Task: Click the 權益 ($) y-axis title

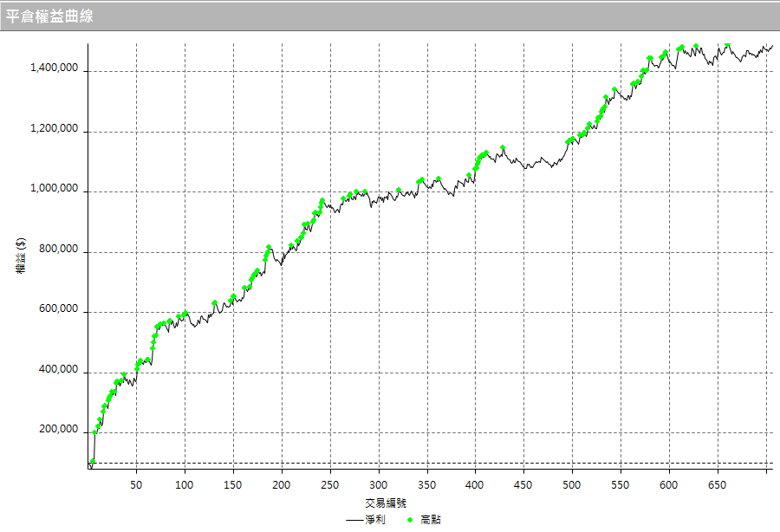Action: pyautogui.click(x=21, y=256)
